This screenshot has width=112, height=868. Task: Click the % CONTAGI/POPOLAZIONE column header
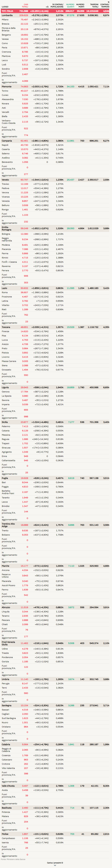[x=57, y=6]
